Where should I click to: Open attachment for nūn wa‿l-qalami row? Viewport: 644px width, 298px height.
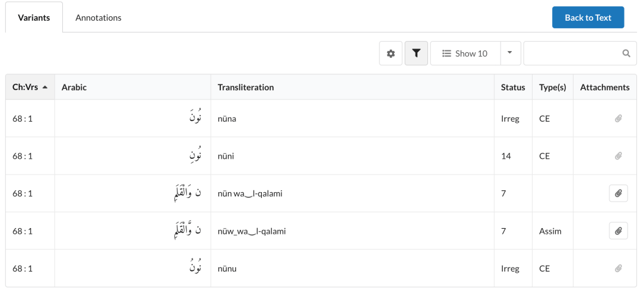click(618, 193)
